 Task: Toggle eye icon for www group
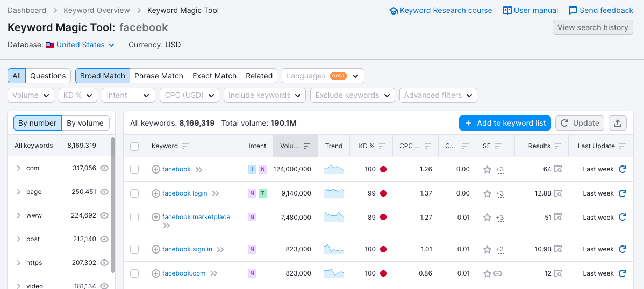[x=104, y=215]
